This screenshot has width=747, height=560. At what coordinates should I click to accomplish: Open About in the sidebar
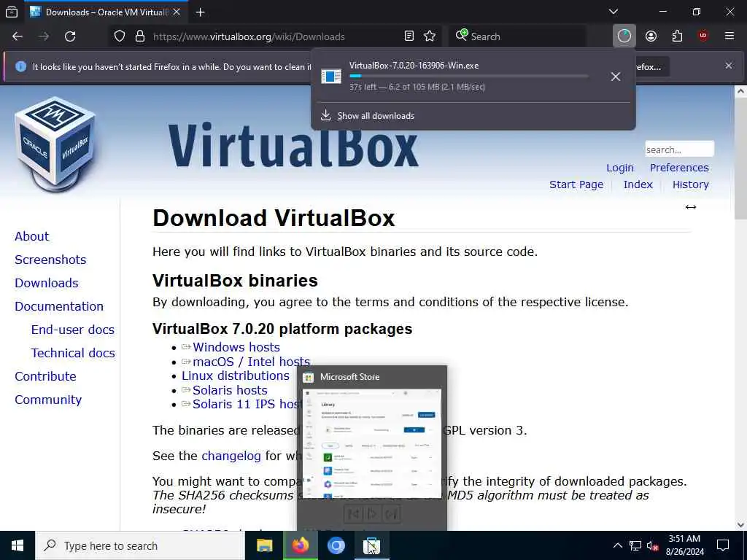point(31,236)
